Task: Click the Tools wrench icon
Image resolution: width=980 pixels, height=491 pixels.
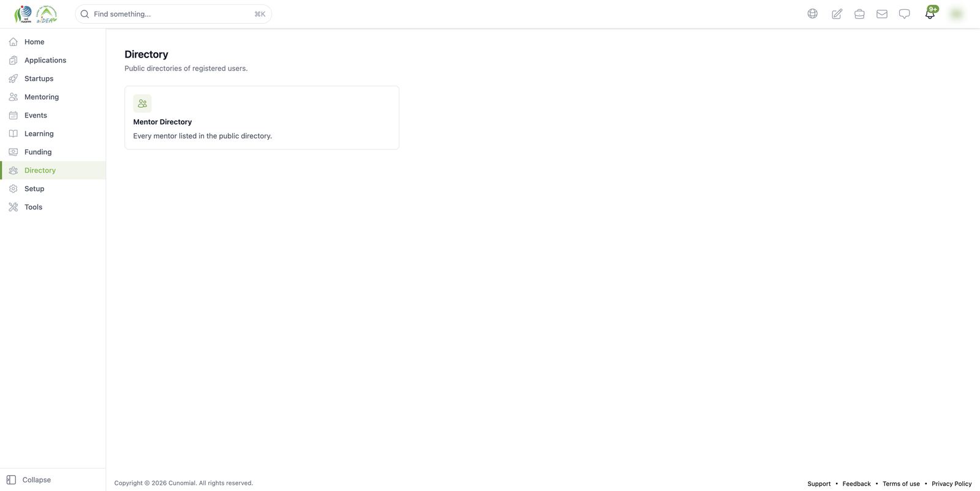Action: click(13, 207)
